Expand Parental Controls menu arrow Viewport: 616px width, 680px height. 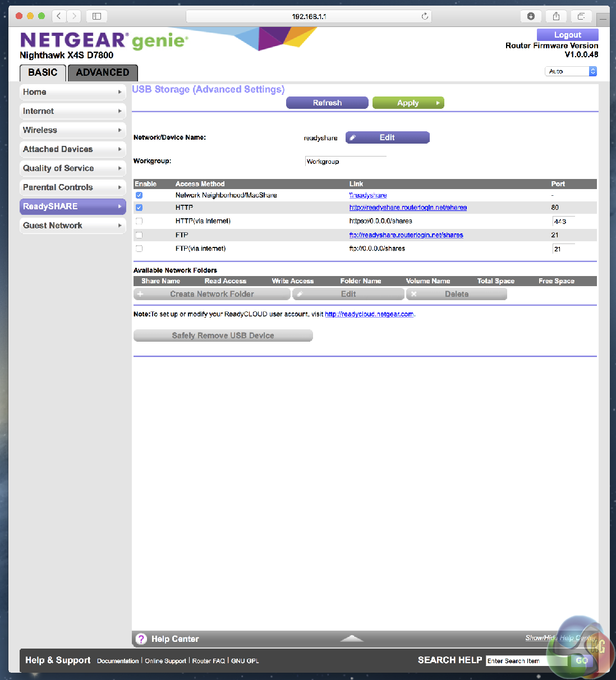[x=119, y=187]
